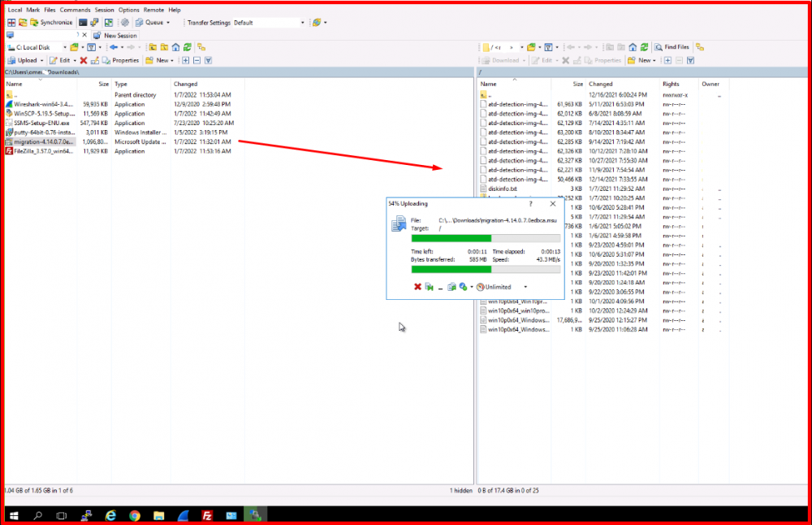Open the Queue dropdown arrow
812x525 pixels.
168,22
